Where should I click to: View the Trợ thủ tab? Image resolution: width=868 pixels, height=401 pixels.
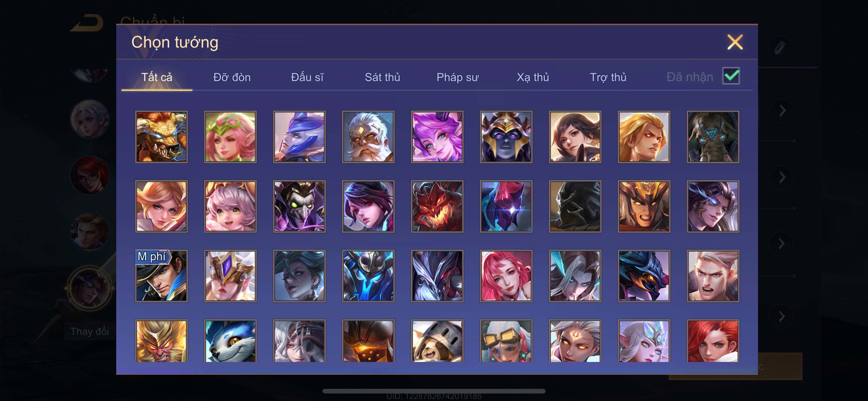[x=608, y=77]
